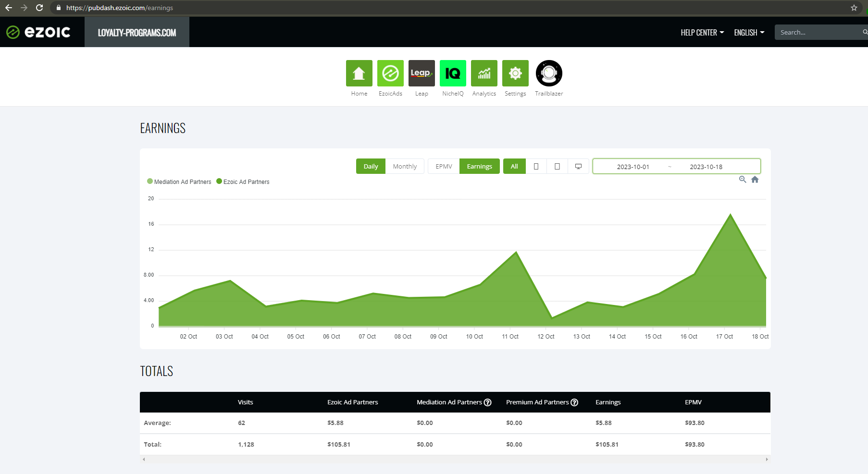Click the 17 Oct peak on chart
868x474 pixels.
pyautogui.click(x=730, y=214)
